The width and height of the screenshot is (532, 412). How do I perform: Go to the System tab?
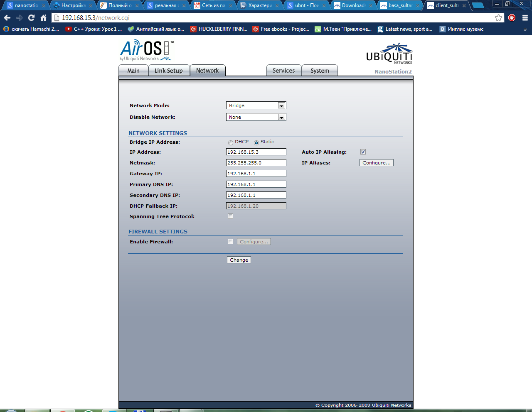[x=320, y=71]
